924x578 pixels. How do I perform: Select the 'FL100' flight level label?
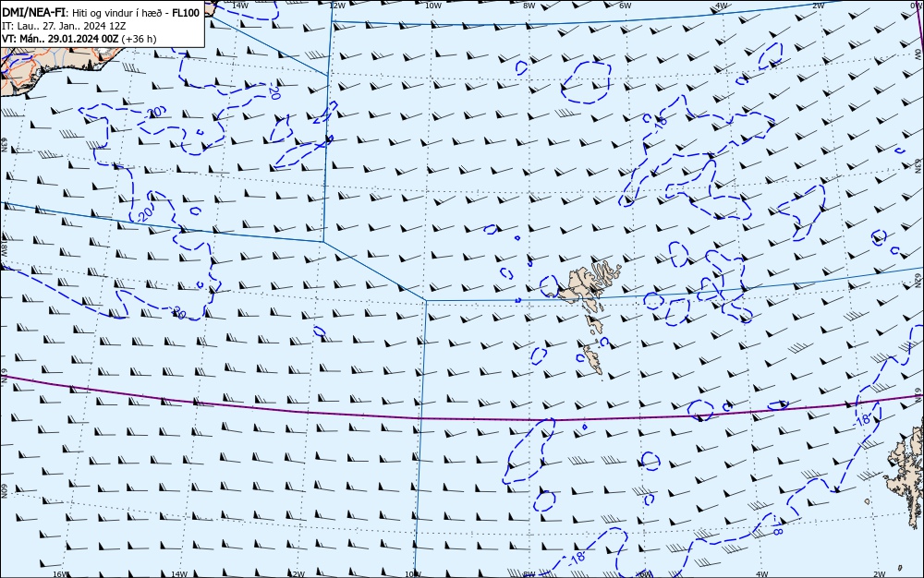pyautogui.click(x=186, y=13)
